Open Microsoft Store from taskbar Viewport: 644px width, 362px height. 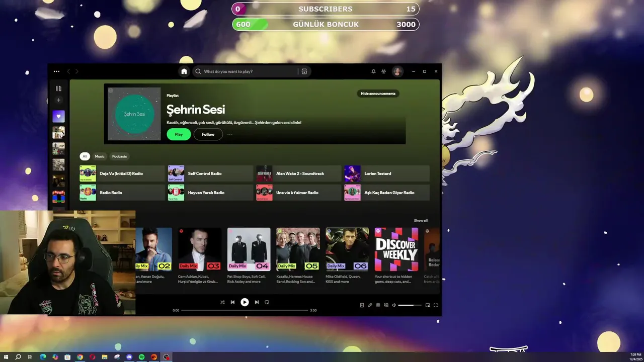click(x=67, y=357)
